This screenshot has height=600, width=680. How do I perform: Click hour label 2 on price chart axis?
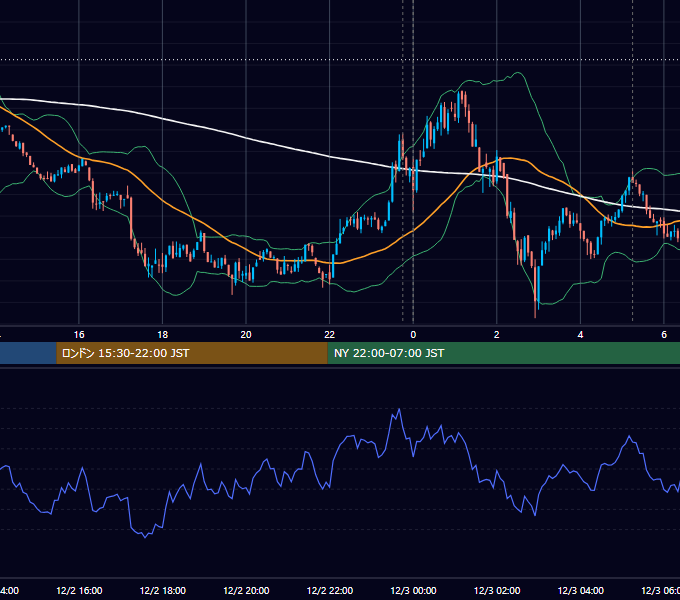[497, 335]
